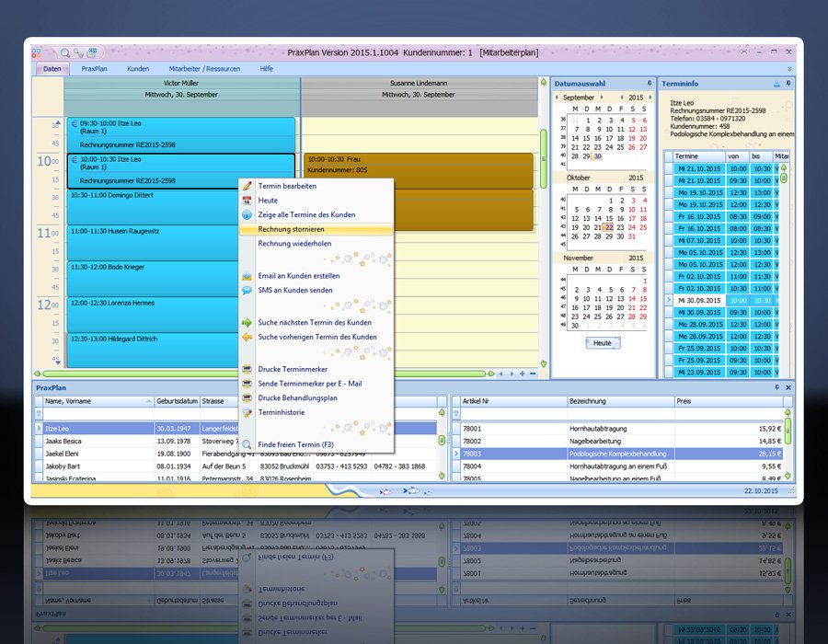Open the PraxPlan menu tab
Viewport: 828px width, 644px height.
[94, 69]
